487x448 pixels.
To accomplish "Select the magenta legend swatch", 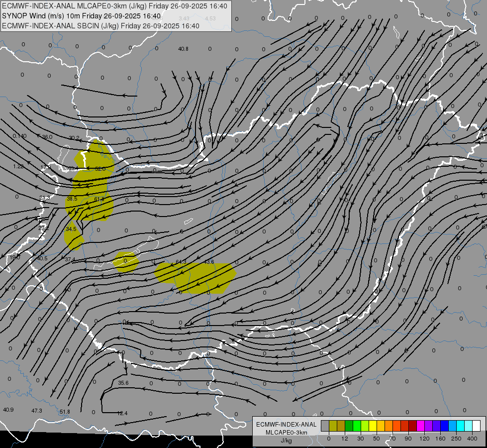I will point(420,426).
